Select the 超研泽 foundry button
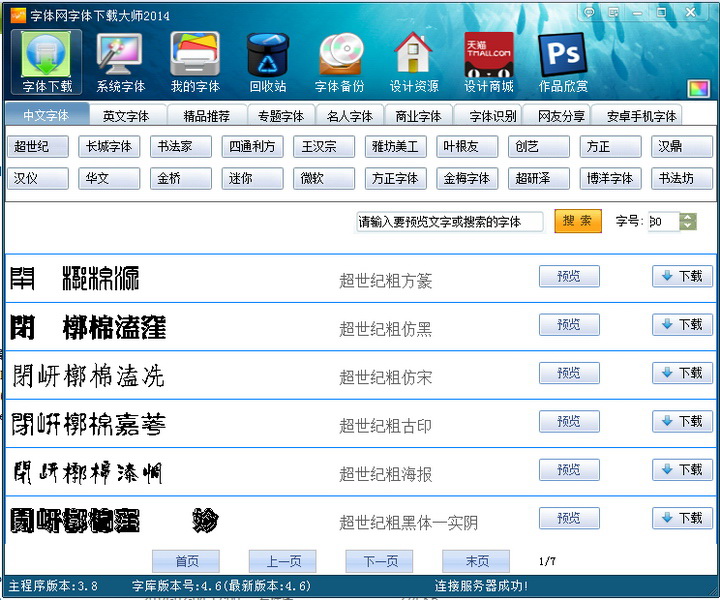Screen dimensions: 720x600 coord(539,178)
